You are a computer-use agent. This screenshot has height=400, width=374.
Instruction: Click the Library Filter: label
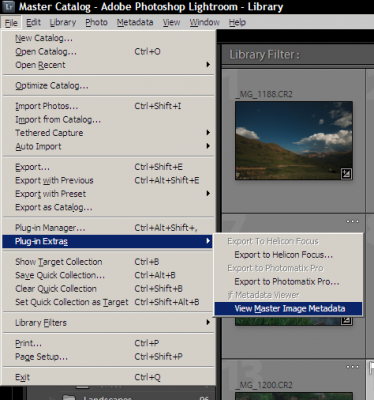265,55
